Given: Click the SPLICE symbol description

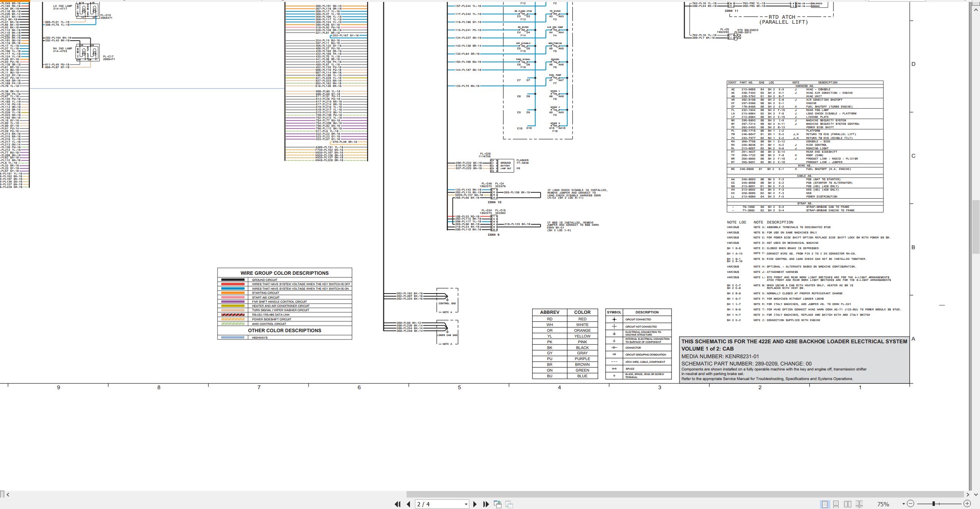Looking at the screenshot, I should [630, 369].
